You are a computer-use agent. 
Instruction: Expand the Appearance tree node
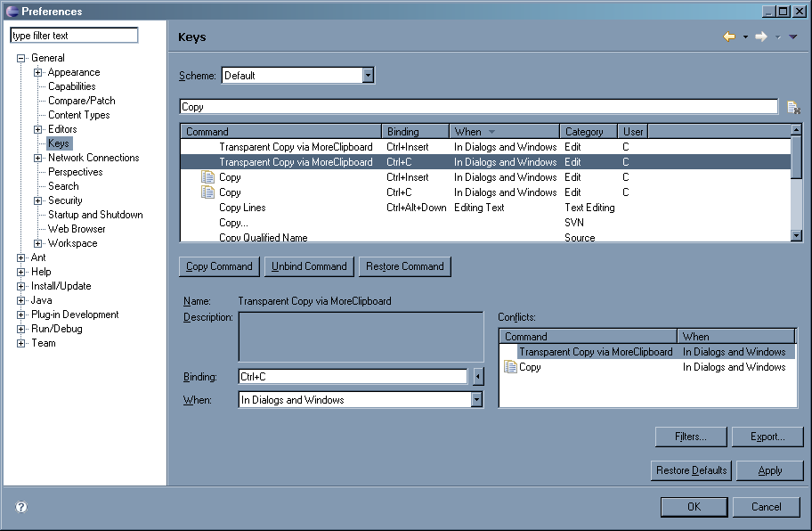tap(37, 72)
